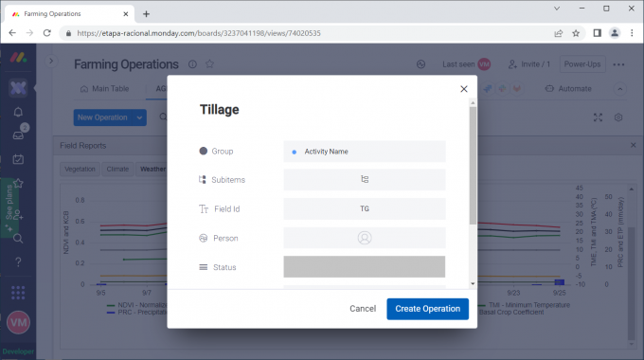Choose a value in the grey Status field
Image resolution: width=644 pixels, height=360 pixels.
click(x=365, y=267)
